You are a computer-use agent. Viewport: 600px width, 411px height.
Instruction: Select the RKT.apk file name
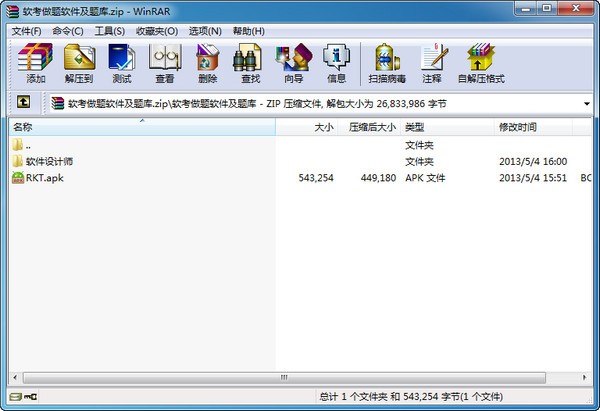point(45,178)
